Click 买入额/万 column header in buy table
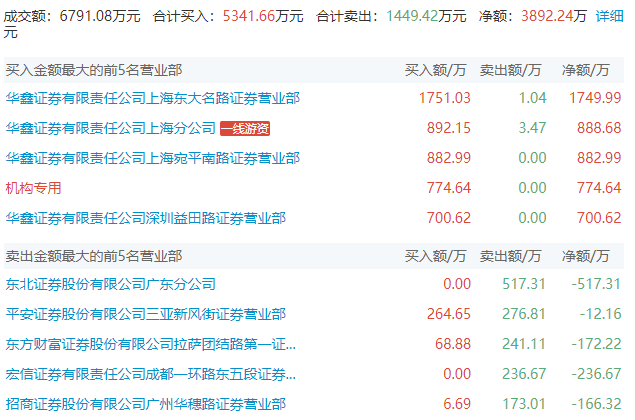This screenshot has width=635, height=420. 435,70
